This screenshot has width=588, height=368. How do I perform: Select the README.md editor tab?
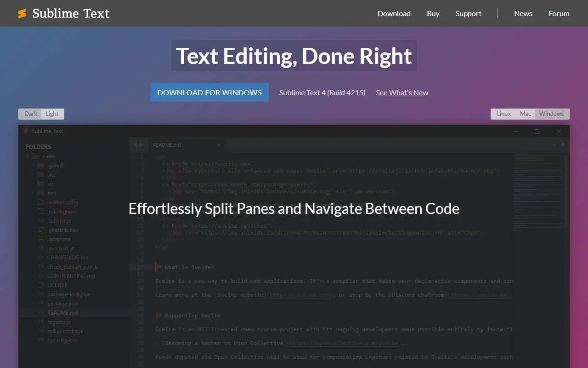tap(187, 145)
